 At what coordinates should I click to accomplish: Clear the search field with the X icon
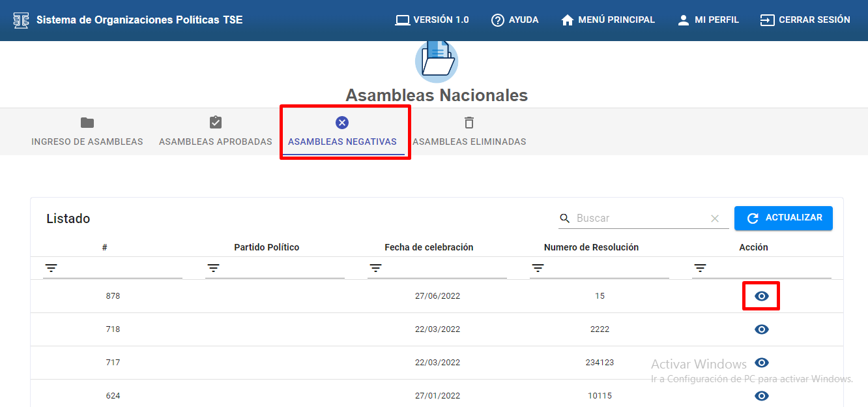point(715,219)
